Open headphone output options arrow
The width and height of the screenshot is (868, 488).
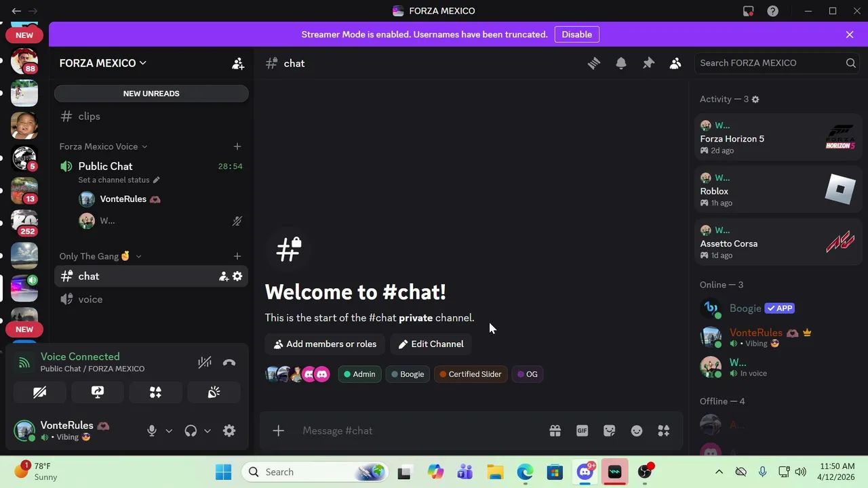(208, 430)
